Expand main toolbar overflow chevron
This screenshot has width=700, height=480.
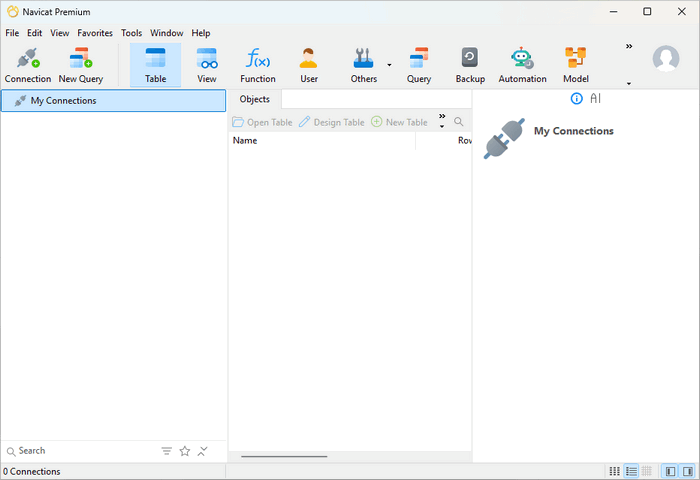pos(629,46)
